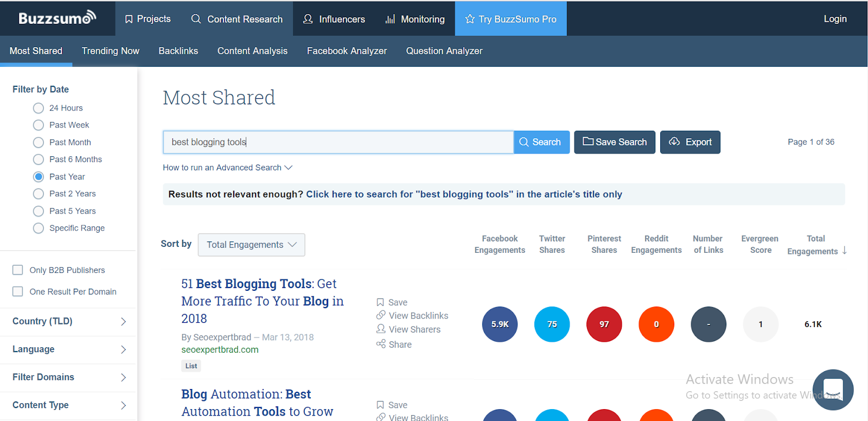Screen dimensions: 868x421
Task: Click the search input with 'best blogging tools'
Action: [x=339, y=142]
